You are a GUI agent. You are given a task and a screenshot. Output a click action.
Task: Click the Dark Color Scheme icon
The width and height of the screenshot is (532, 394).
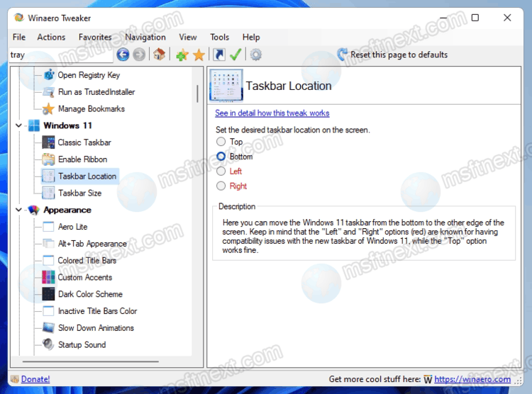(48, 294)
